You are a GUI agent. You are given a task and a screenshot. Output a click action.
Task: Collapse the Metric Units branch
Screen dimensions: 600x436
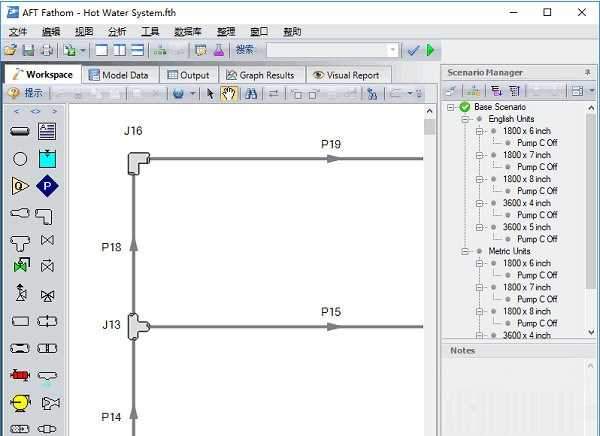pos(465,251)
